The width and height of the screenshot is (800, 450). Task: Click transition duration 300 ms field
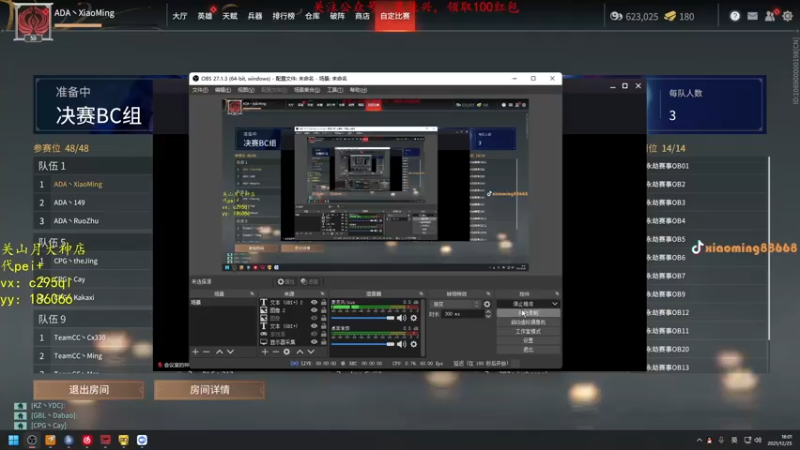(x=463, y=314)
